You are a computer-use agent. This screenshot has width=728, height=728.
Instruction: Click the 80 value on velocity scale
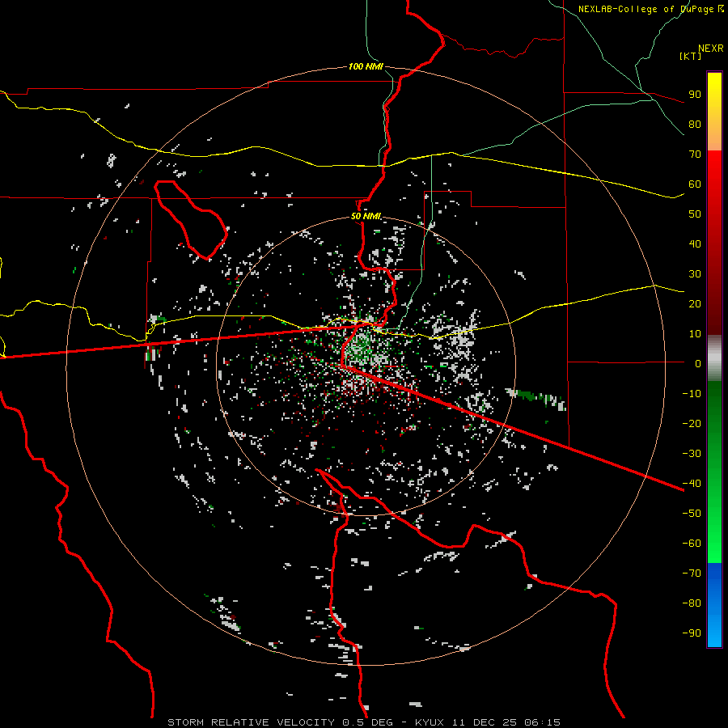coord(695,124)
